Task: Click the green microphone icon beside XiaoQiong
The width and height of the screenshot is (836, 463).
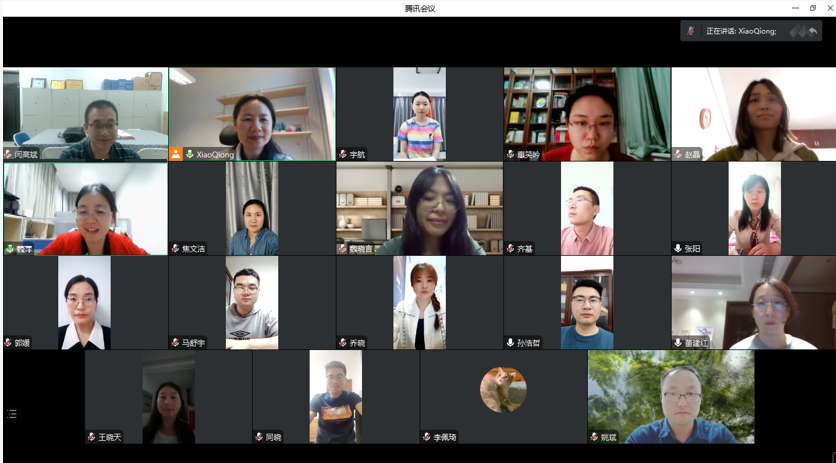Action: [x=189, y=154]
